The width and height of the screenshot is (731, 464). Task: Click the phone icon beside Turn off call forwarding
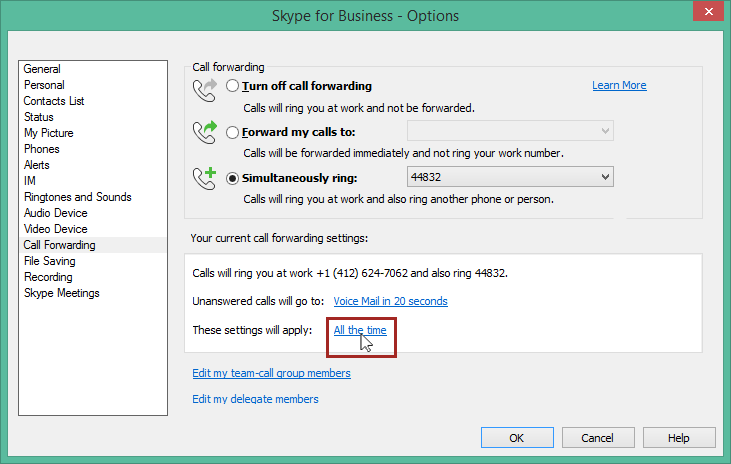coord(205,90)
